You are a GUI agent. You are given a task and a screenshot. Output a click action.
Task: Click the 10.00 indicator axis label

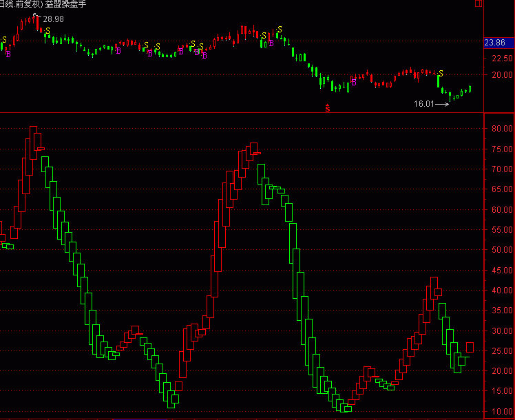pyautogui.click(x=502, y=412)
